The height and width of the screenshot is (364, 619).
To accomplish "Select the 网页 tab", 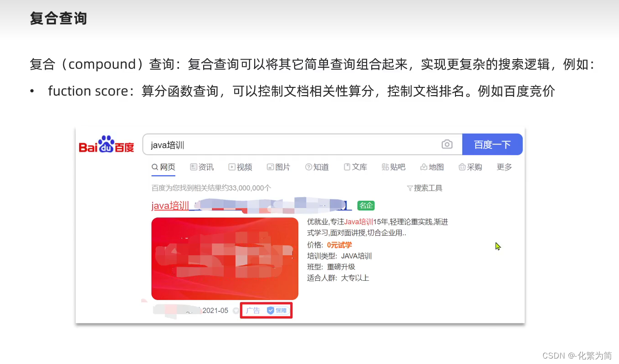I will [x=164, y=167].
